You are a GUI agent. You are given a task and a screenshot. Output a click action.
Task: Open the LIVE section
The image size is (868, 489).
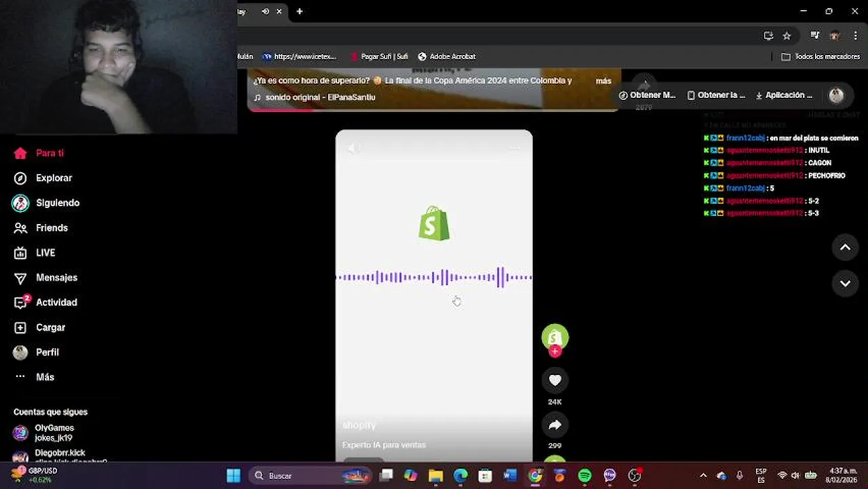35,253
